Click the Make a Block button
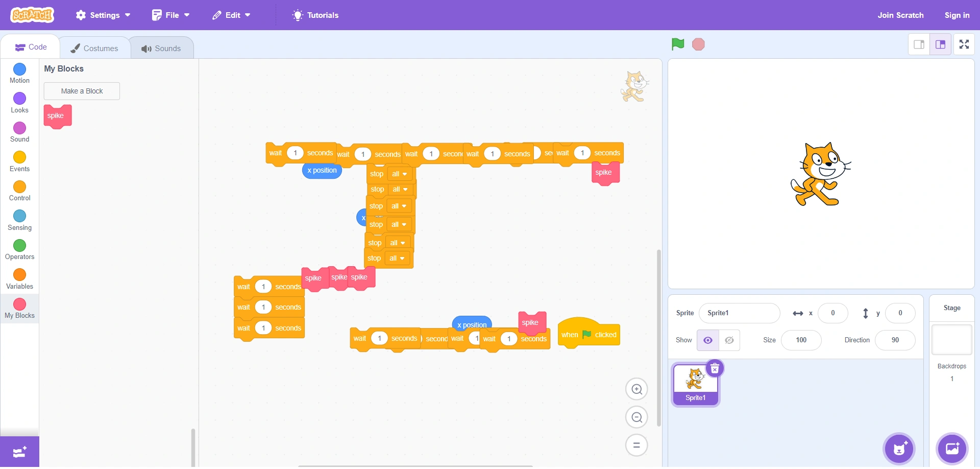Image resolution: width=980 pixels, height=469 pixels. (82, 91)
